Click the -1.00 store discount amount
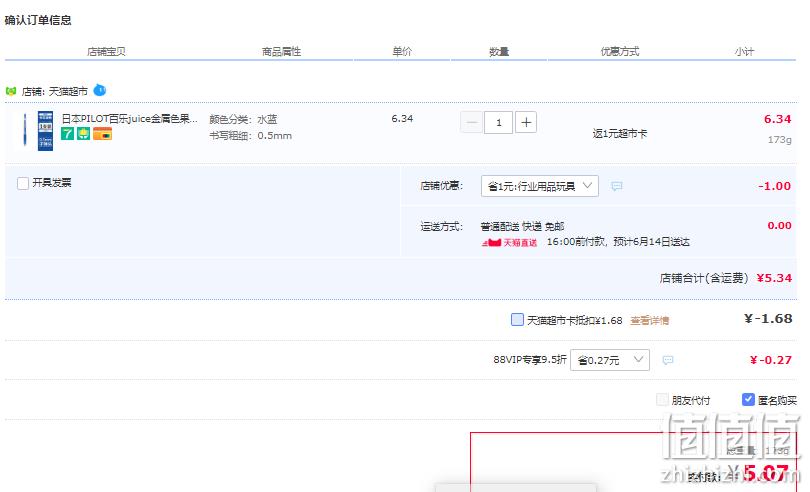The height and width of the screenshot is (492, 810). coord(774,186)
